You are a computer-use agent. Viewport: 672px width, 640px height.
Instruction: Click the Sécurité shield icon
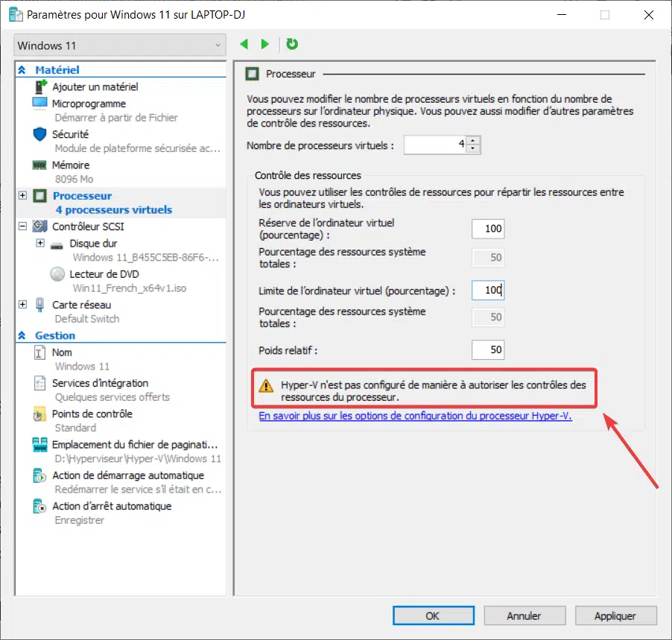pyautogui.click(x=39, y=134)
